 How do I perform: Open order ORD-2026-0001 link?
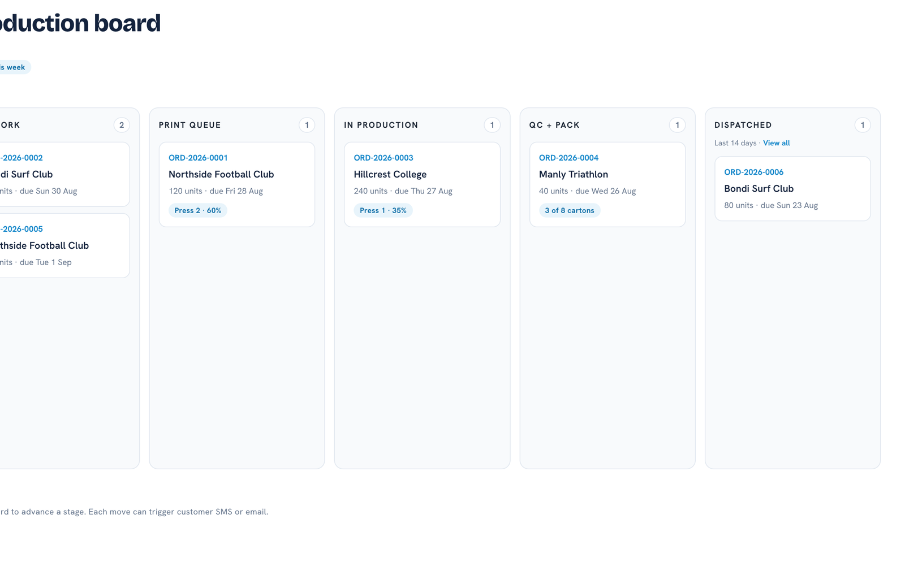point(198,158)
